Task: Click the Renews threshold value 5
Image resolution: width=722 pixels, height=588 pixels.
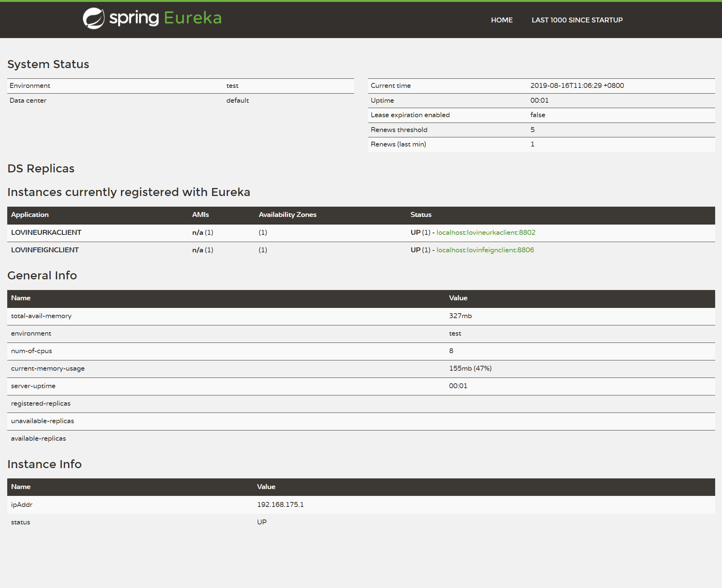Action: point(533,130)
